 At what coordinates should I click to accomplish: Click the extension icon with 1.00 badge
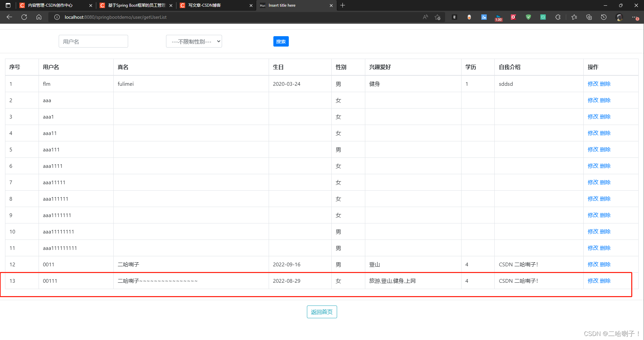coord(499,18)
